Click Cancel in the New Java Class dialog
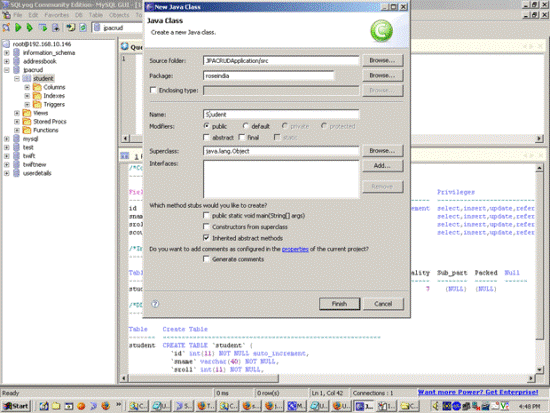 pos(383,304)
